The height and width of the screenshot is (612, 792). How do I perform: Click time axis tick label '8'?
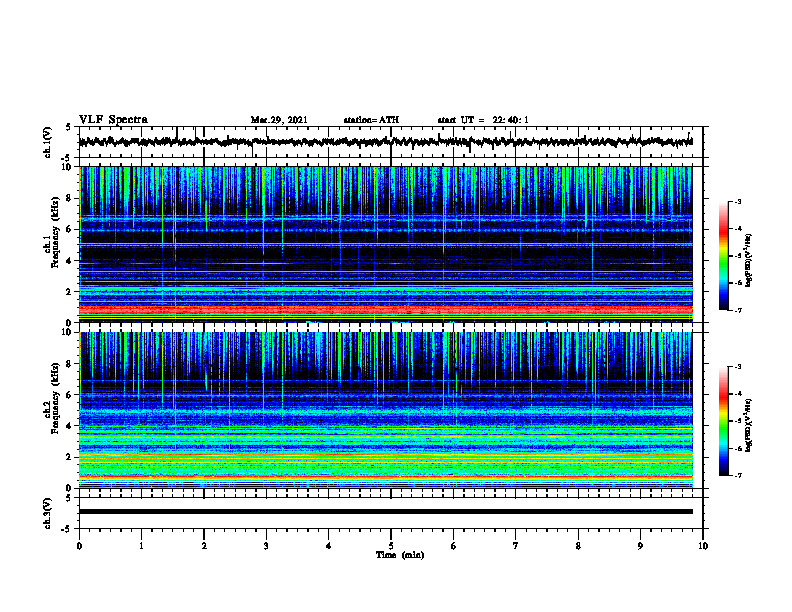tap(578, 546)
